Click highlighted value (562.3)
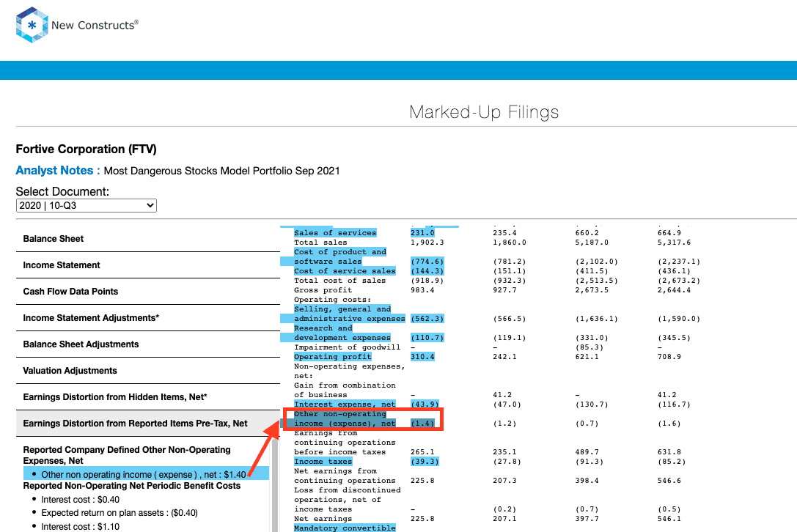This screenshot has width=797, height=532. [x=427, y=319]
